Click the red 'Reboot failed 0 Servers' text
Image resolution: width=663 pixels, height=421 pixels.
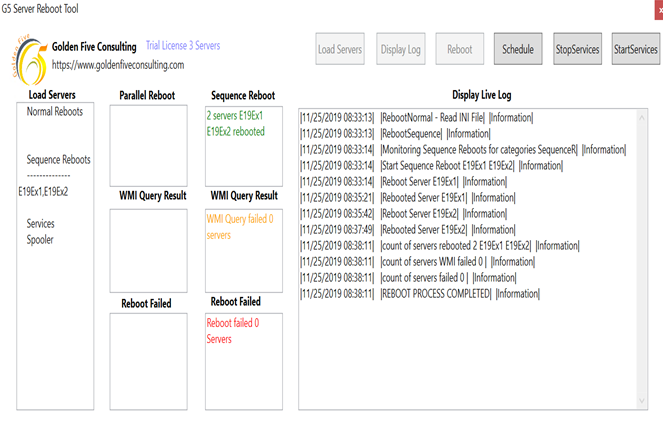(233, 331)
